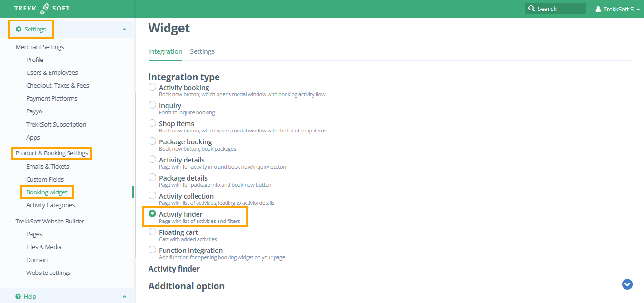The height and width of the screenshot is (303, 644).
Task: Choose the Floating cart radio option
Action: 152,232
